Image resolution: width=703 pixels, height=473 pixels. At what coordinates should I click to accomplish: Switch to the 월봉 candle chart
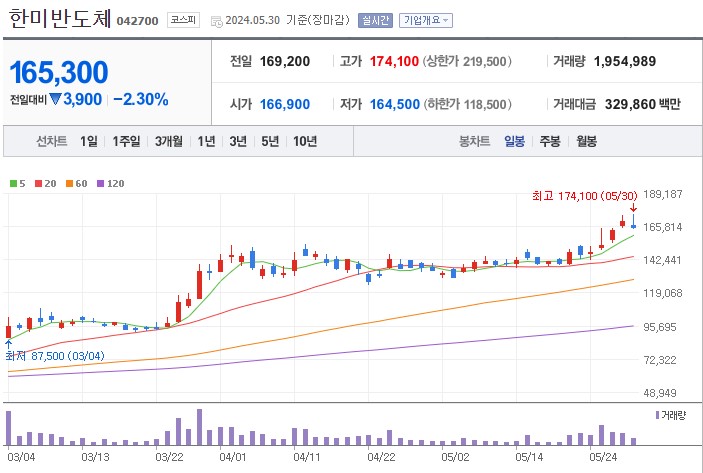tap(586, 142)
